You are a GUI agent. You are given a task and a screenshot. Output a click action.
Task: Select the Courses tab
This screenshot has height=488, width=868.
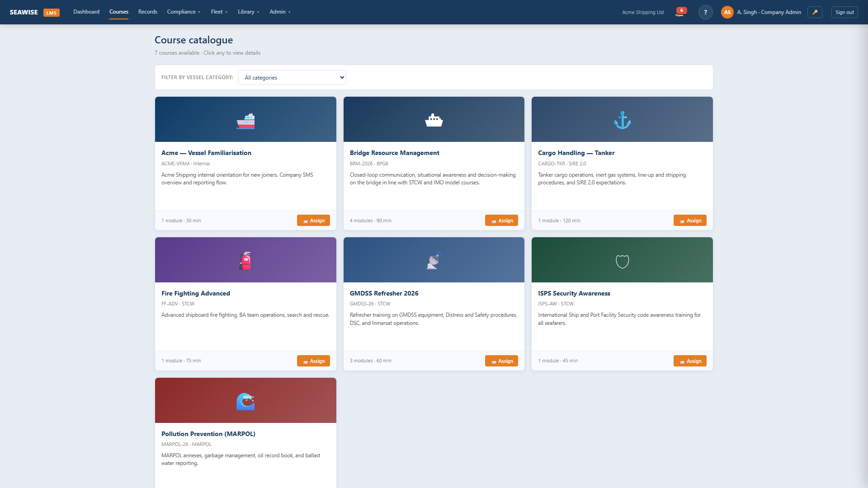(119, 12)
